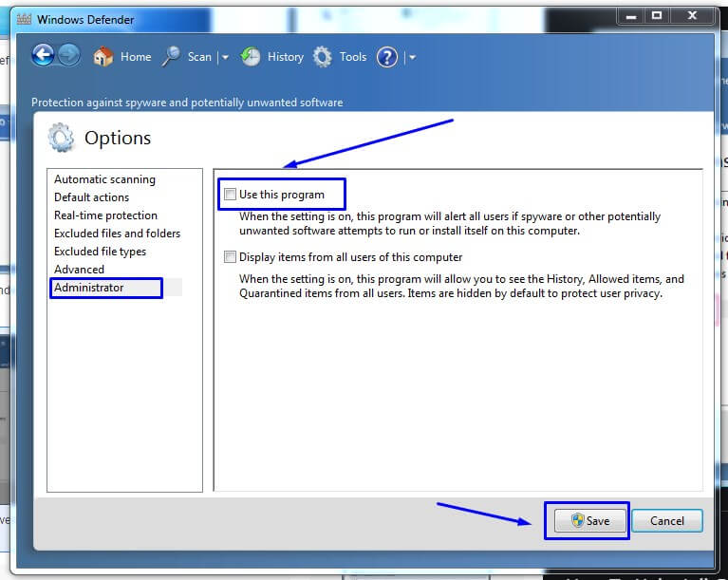The image size is (728, 580).
Task: Expand the Scan options dropdown arrow
Action: (x=225, y=58)
